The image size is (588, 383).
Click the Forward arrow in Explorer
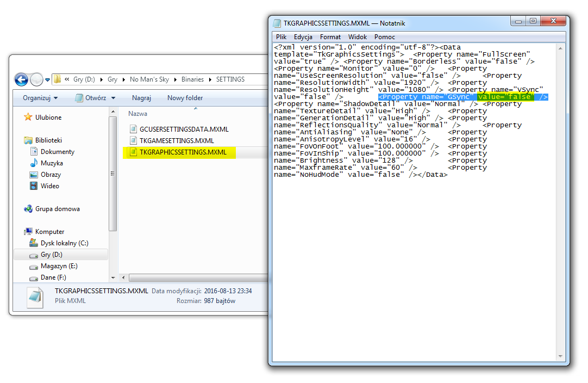tap(36, 79)
